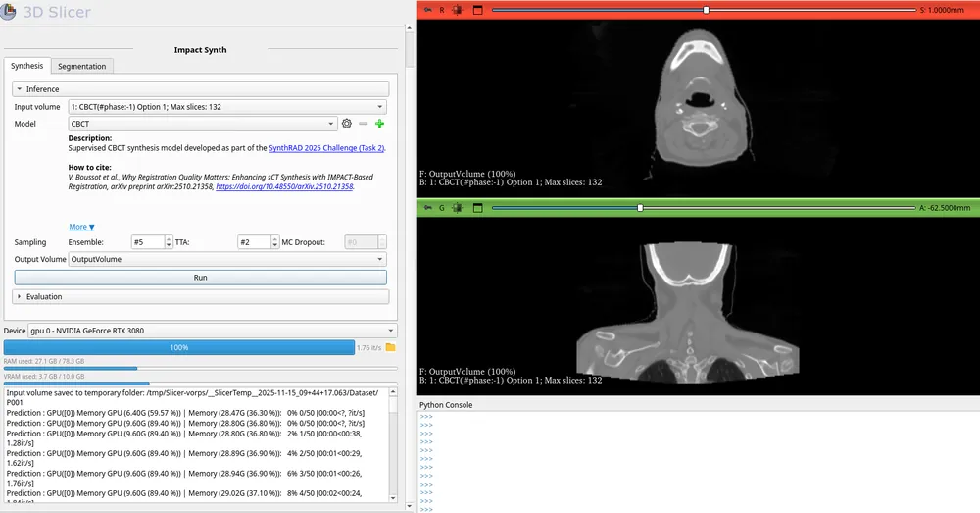Click the Ensemble value field showing #5
The height and width of the screenshot is (513, 980).
point(148,242)
